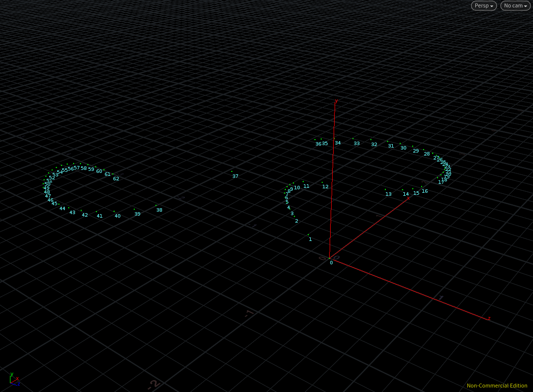Open the No cam camera dropdown
The width and height of the screenshot is (533, 392).
pos(515,5)
